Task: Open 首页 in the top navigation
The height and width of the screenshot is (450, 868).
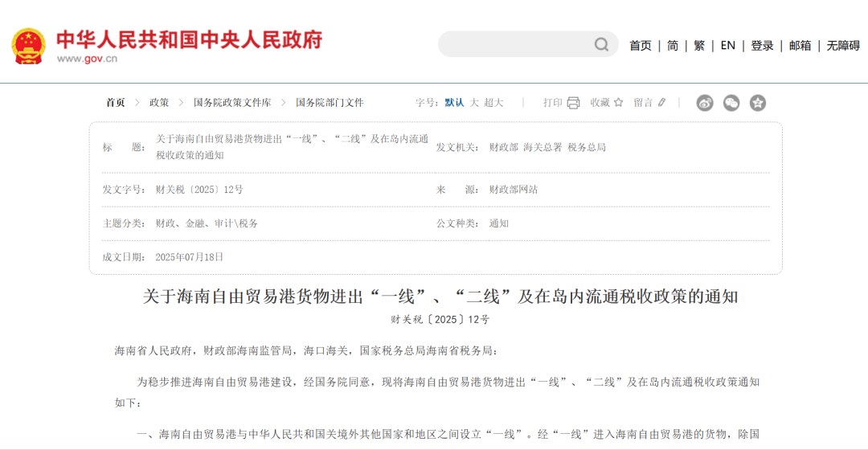Action: [641, 46]
